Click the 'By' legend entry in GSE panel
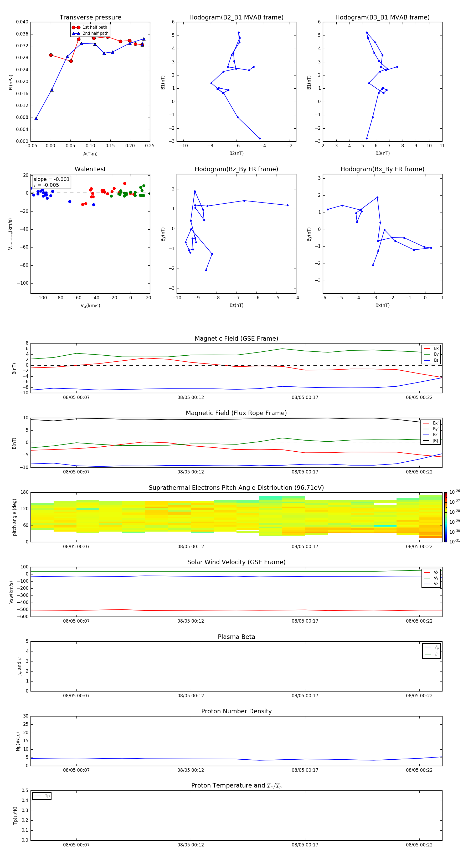473x868 pixels. (x=431, y=354)
